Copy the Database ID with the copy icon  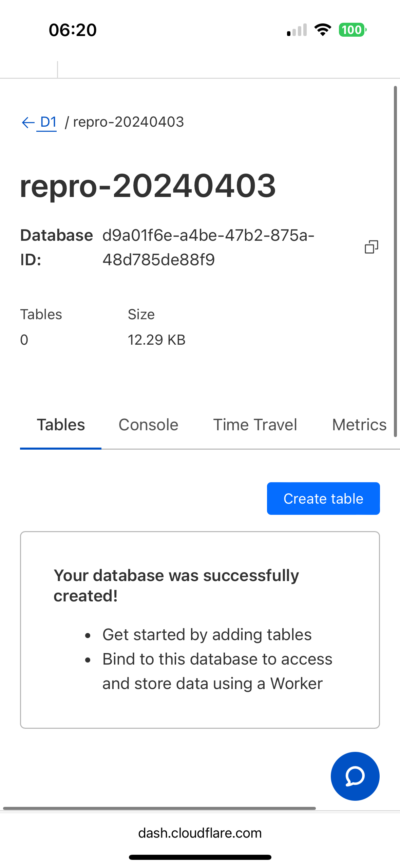click(x=372, y=247)
